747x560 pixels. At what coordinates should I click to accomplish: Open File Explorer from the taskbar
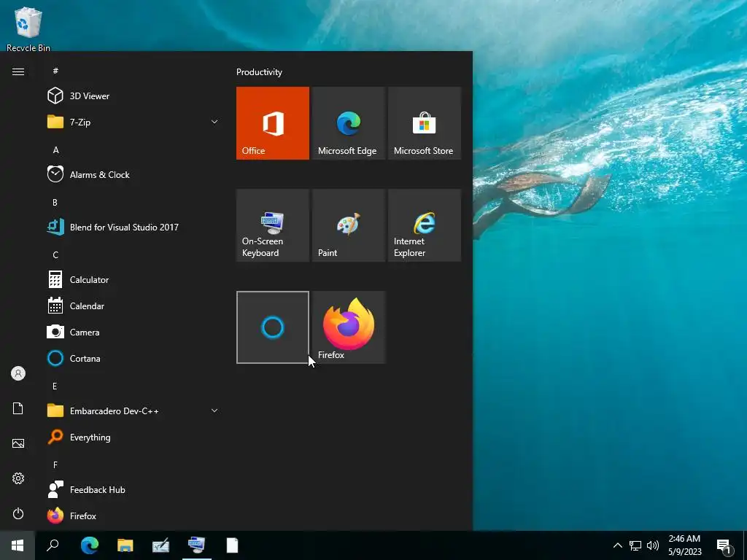tap(125, 545)
